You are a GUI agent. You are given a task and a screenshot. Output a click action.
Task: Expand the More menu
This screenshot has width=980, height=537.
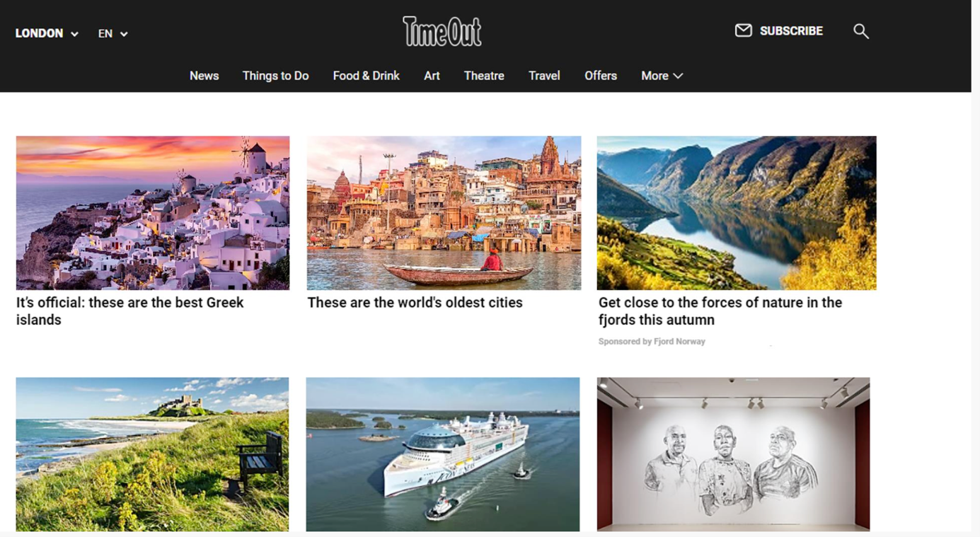[x=662, y=76]
